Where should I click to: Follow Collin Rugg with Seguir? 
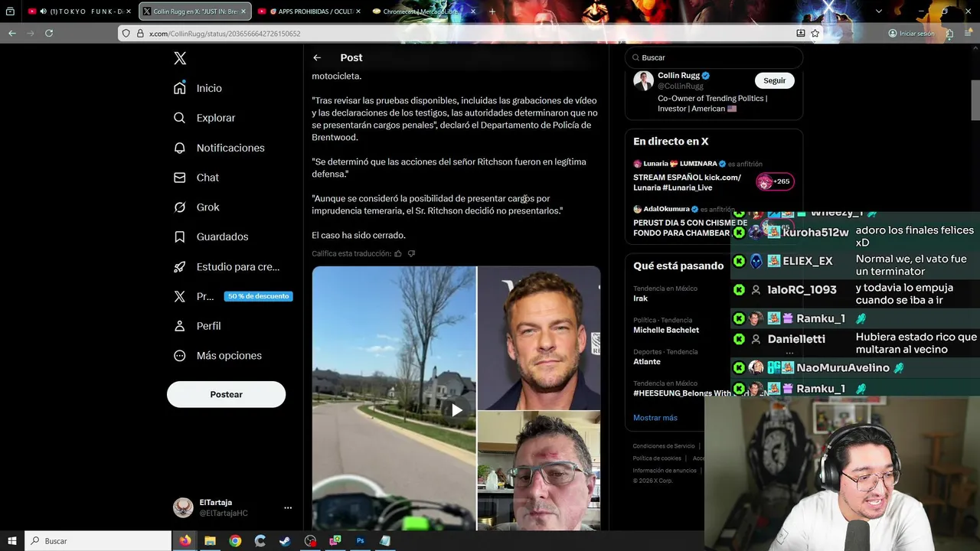774,80
